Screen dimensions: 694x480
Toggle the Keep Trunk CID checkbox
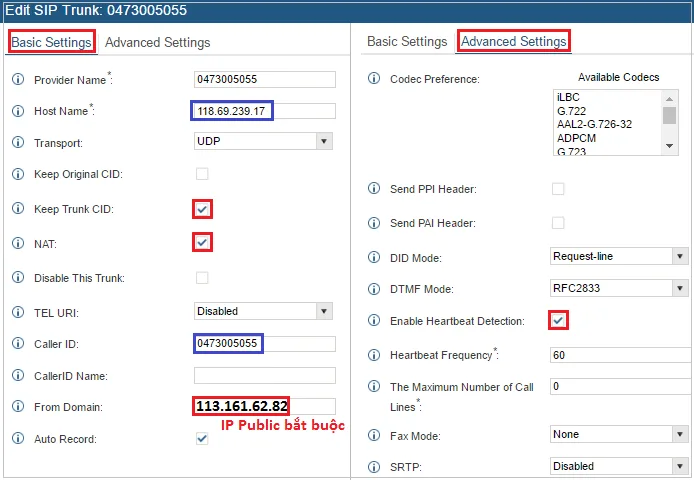[202, 209]
